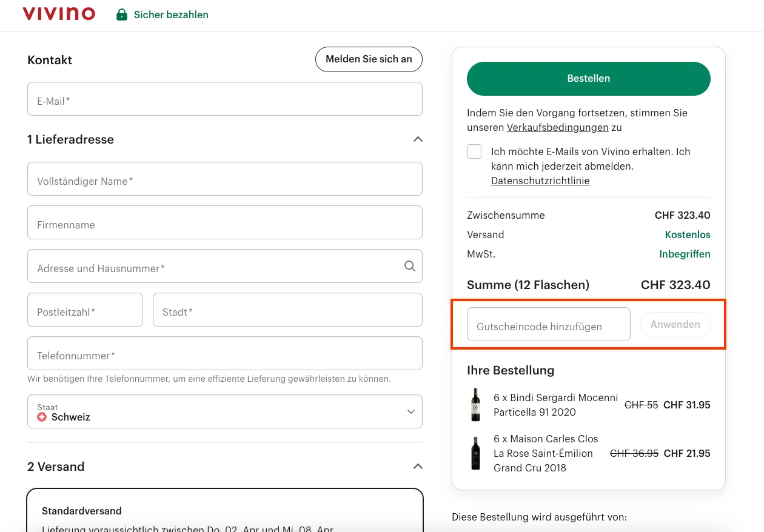The width and height of the screenshot is (764, 532).
Task: Click the struck-through CHF 36.95 price
Action: point(634,453)
